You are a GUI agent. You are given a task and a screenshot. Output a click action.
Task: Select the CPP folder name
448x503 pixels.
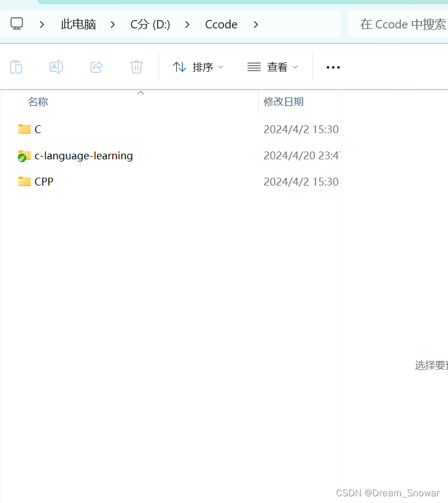point(44,182)
